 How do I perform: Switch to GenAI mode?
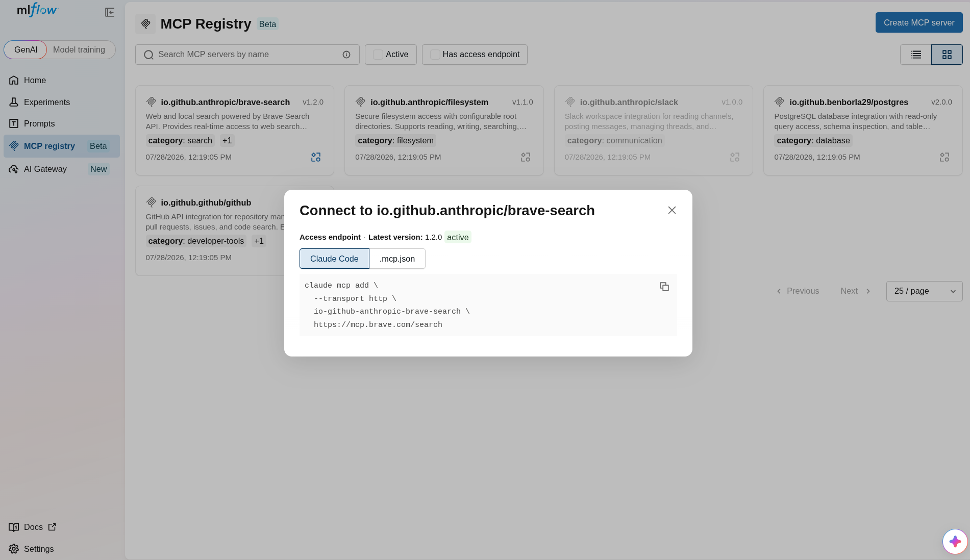(x=26, y=49)
